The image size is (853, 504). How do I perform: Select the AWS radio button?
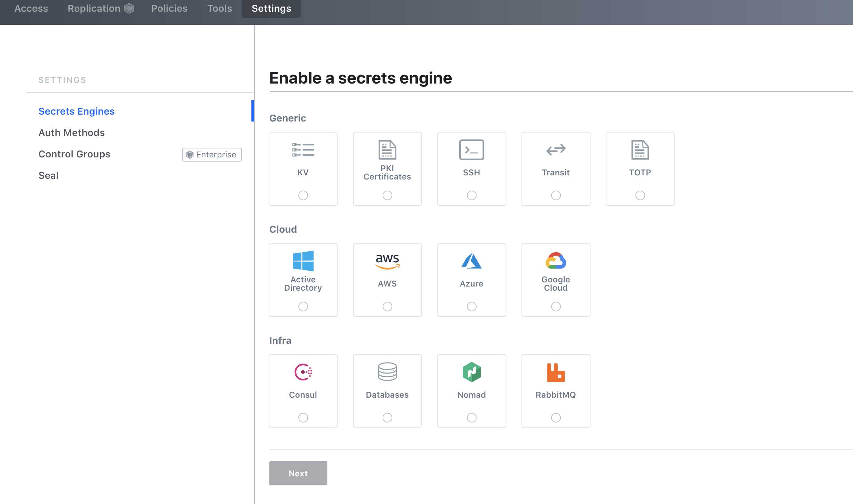387,307
